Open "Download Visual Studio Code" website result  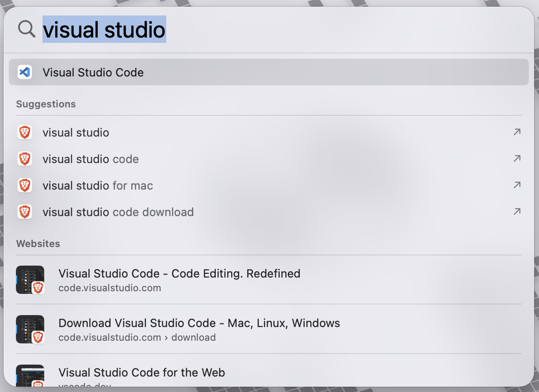coord(269,329)
